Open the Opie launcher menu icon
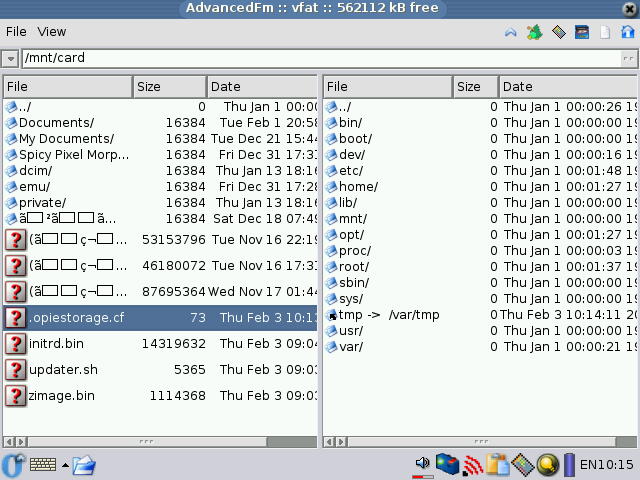 (12, 465)
